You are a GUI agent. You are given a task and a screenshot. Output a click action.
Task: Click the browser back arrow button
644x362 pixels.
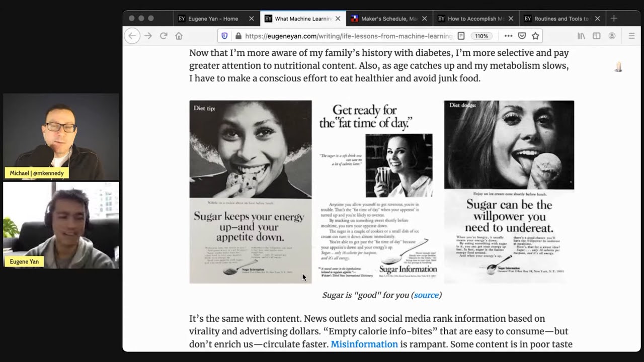[x=132, y=36]
